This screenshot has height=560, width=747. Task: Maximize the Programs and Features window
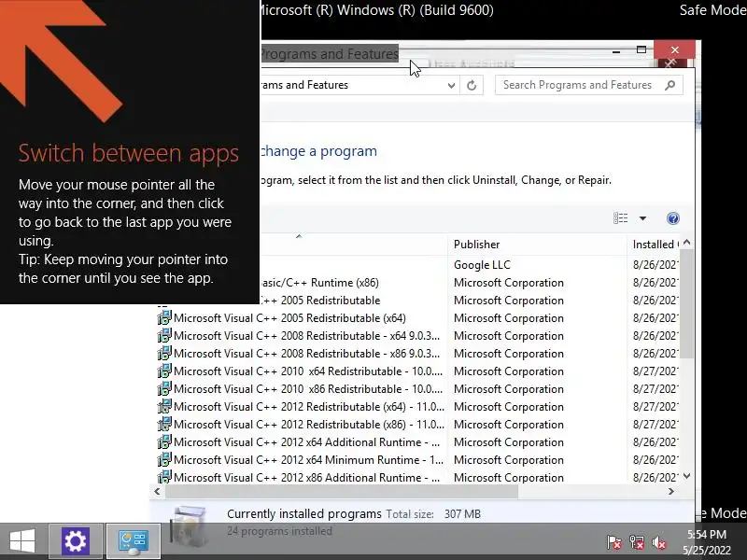click(x=641, y=50)
